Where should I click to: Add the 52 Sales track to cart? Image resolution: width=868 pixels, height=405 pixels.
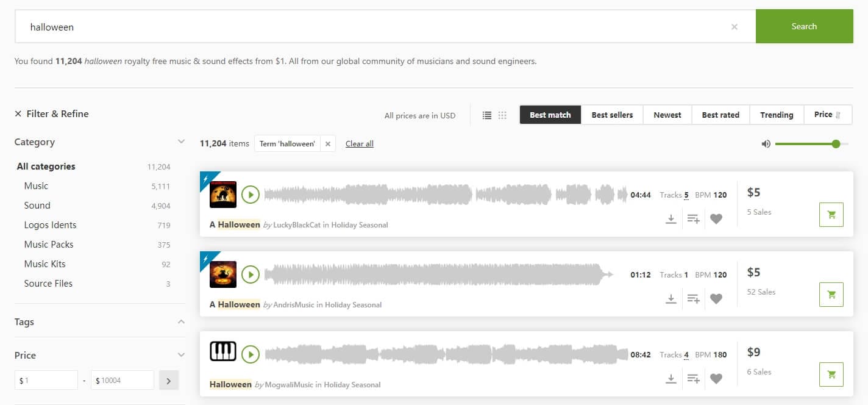click(x=831, y=295)
